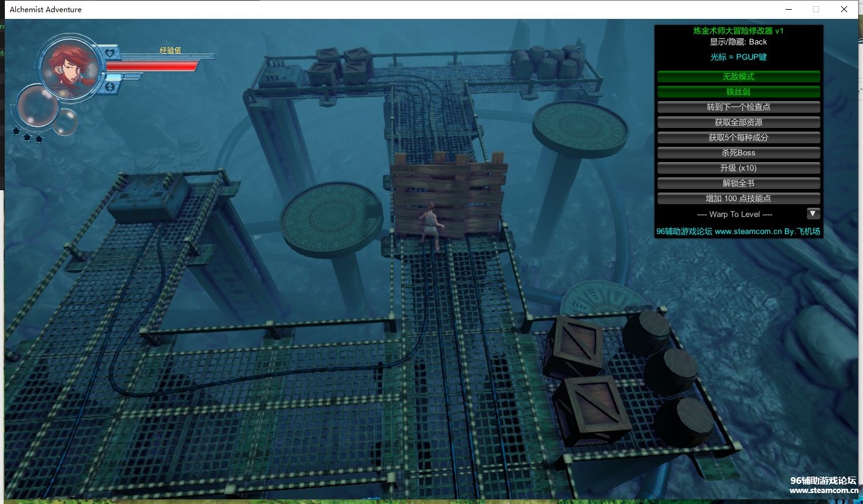Open the Warp To Level dropdown arrow

[x=813, y=214]
